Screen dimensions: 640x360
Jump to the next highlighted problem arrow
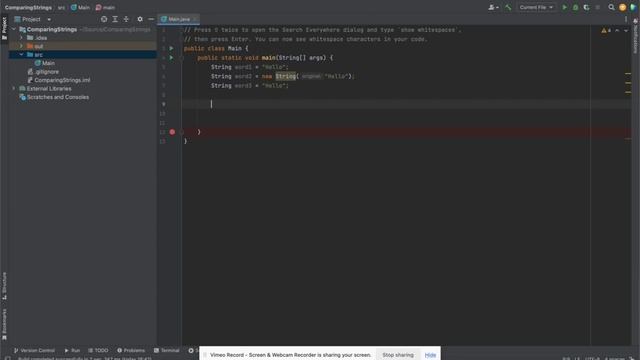[626, 30]
